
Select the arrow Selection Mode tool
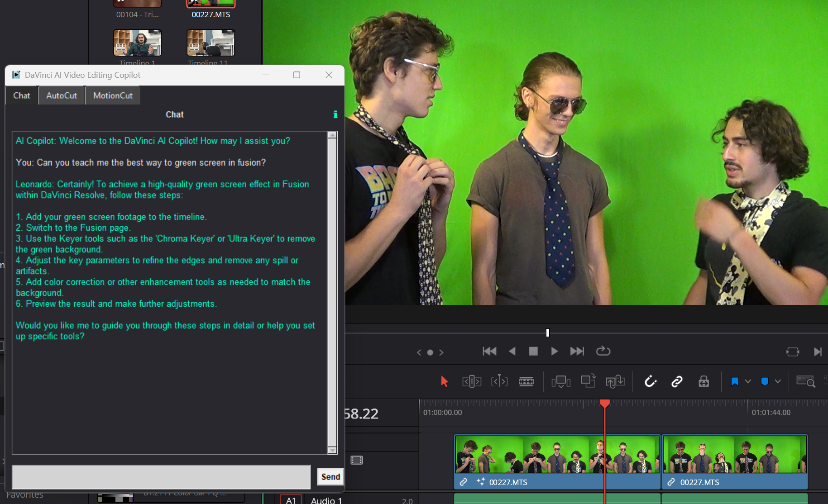pos(444,381)
